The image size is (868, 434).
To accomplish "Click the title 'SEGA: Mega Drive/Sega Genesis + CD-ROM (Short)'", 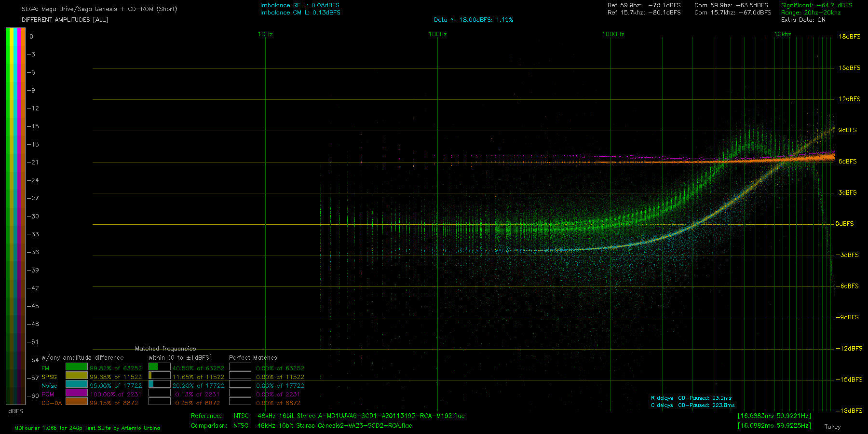I will 99,9.
